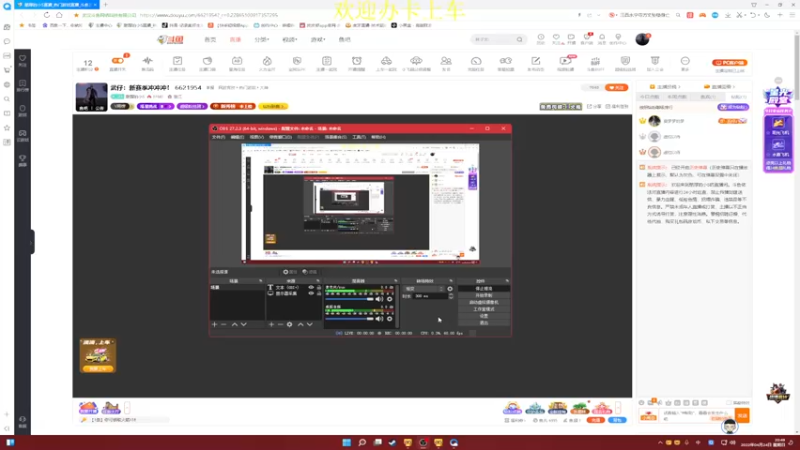800x450 pixels.
Task: Click the pencil edit icon in Douyu toolbar
Action: point(536,61)
